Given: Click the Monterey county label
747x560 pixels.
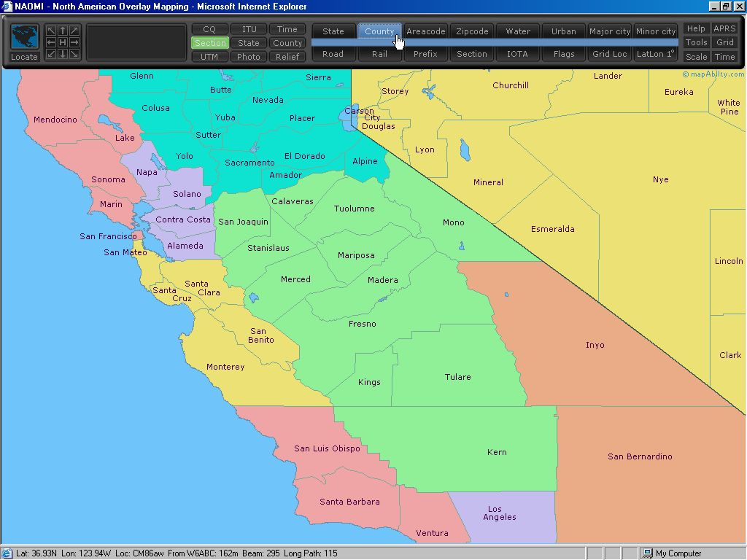Looking at the screenshot, I should 225,367.
